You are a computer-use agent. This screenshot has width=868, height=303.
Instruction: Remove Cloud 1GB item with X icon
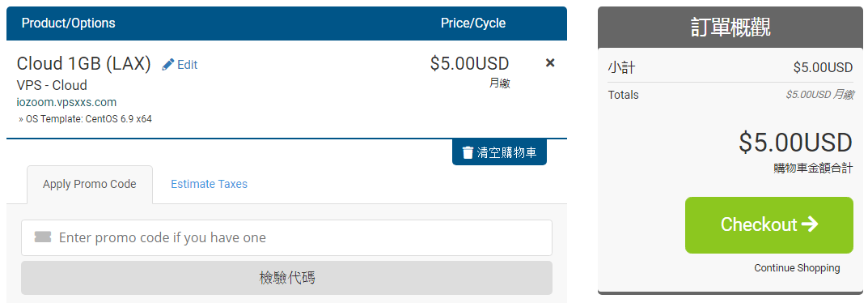(x=550, y=63)
